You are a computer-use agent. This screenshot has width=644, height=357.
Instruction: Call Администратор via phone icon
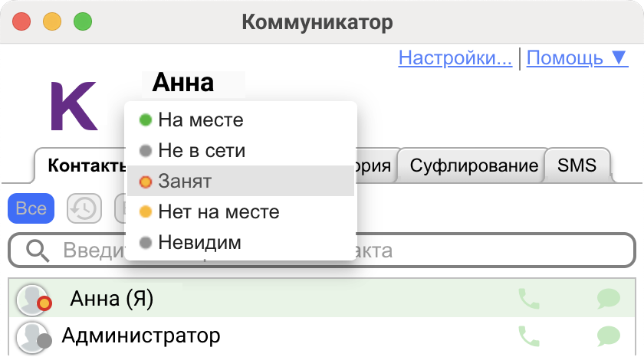(x=528, y=336)
